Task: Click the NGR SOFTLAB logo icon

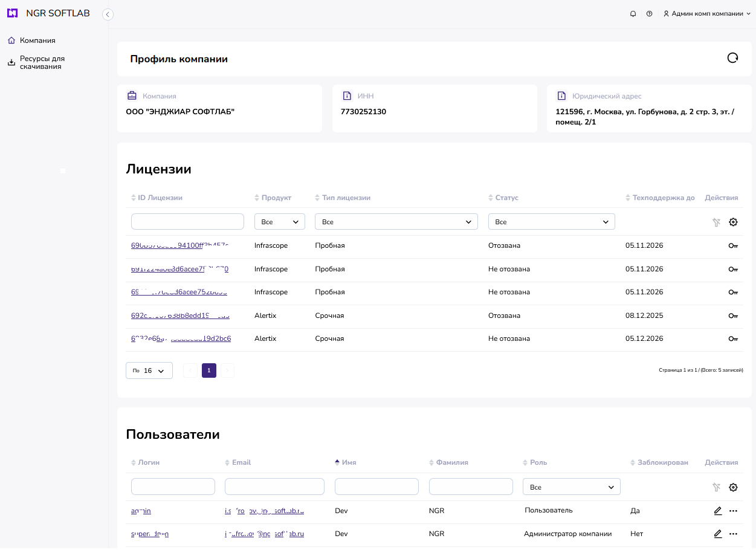Action: point(12,13)
